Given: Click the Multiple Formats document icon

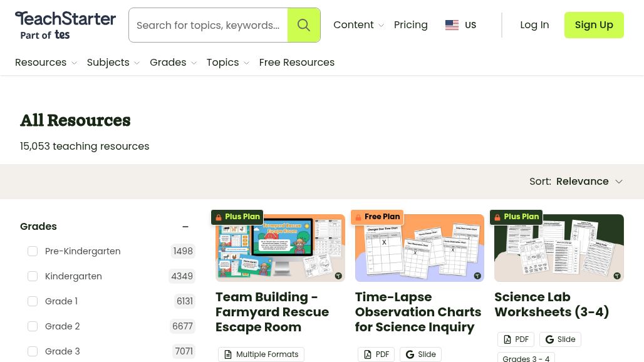Looking at the screenshot, I should tap(228, 354).
